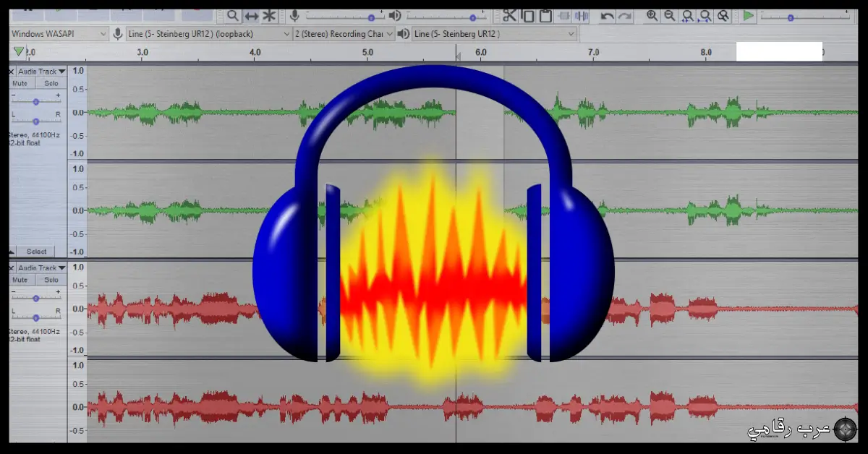Close the green audio track

[x=12, y=72]
